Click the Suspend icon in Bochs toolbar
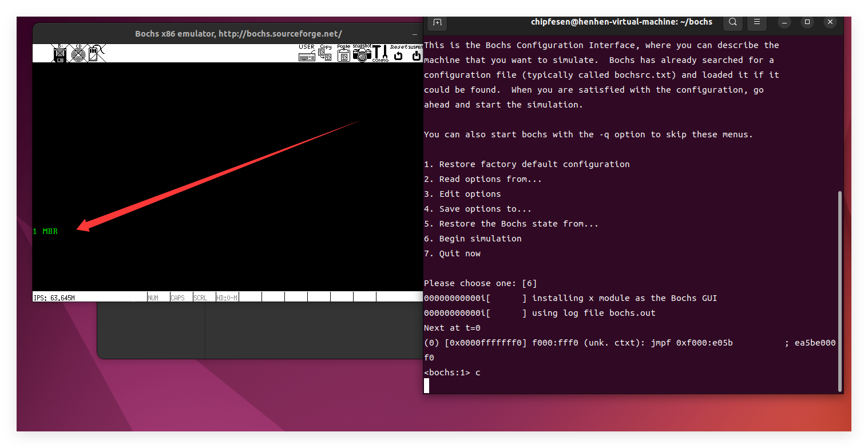 click(415, 53)
